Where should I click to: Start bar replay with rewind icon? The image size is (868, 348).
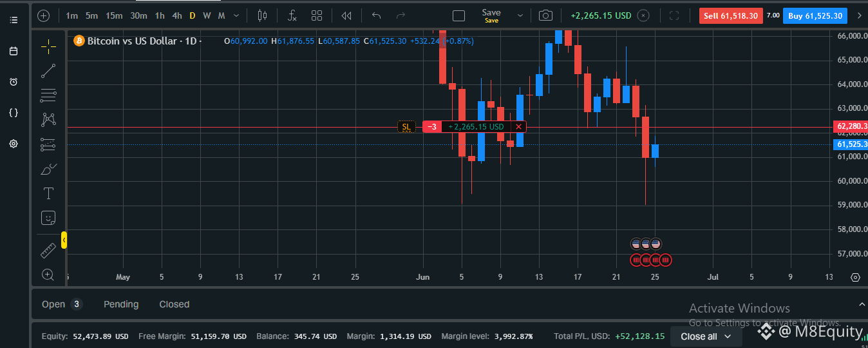[x=346, y=15]
